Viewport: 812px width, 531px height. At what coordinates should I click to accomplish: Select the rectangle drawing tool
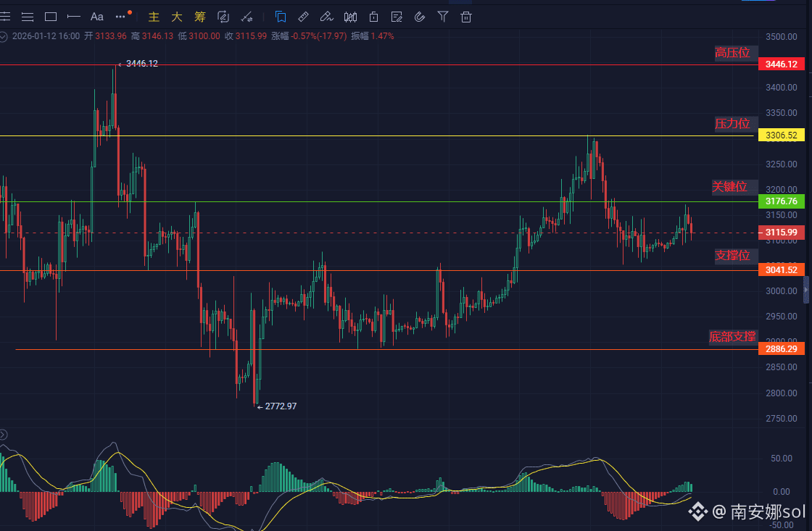coord(51,17)
